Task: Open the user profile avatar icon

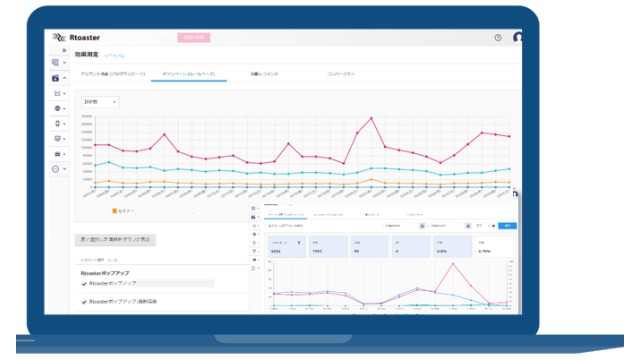Action: (518, 37)
